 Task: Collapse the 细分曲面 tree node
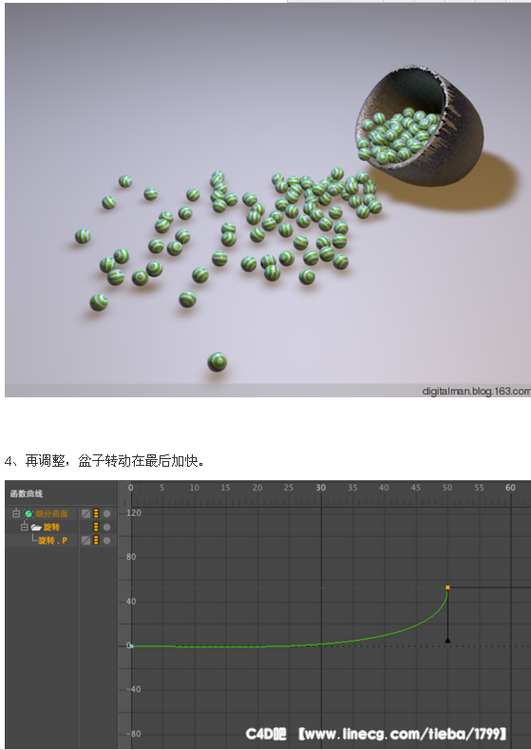coord(16,513)
